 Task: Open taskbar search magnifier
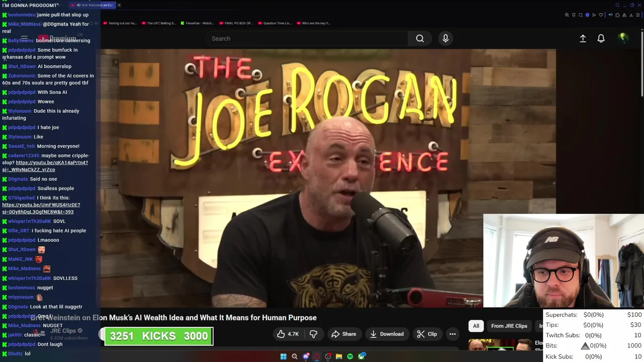click(x=294, y=356)
